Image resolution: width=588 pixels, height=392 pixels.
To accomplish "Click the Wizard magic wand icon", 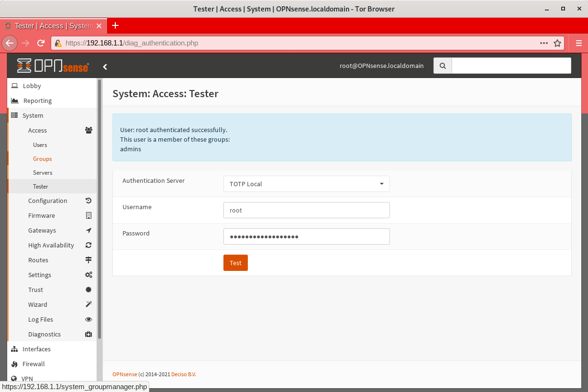I will point(89,305).
